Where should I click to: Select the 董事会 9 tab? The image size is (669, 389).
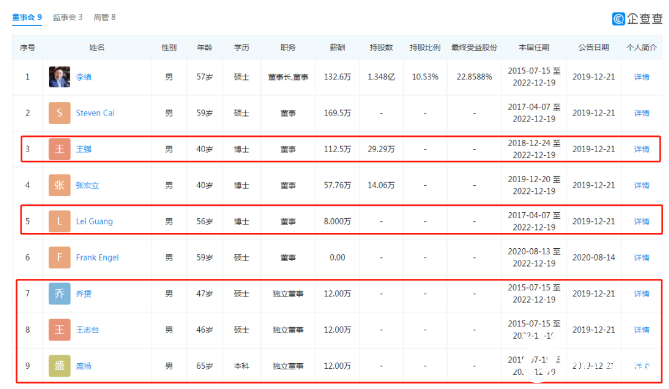27,17
